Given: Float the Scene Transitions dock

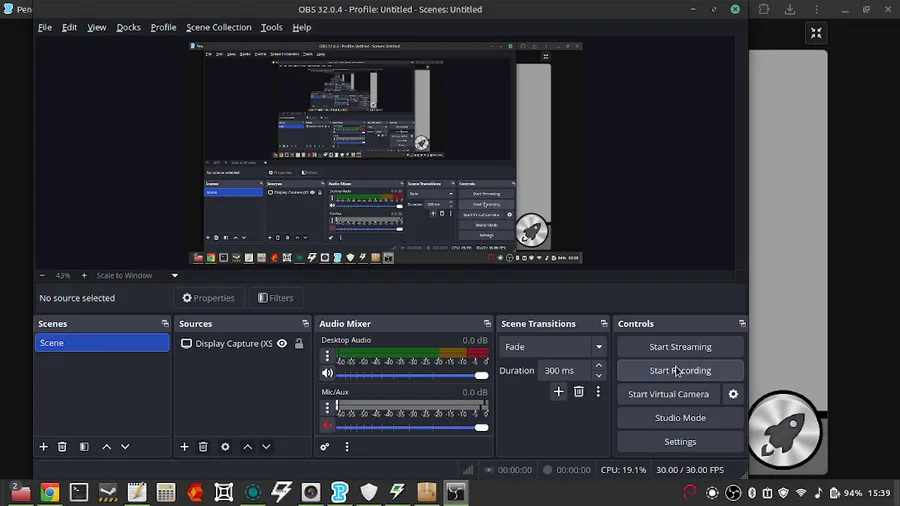Looking at the screenshot, I should point(604,324).
